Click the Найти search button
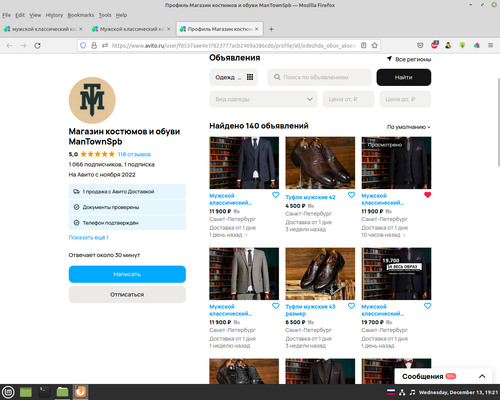This screenshot has height=400, width=500. pos(404,77)
